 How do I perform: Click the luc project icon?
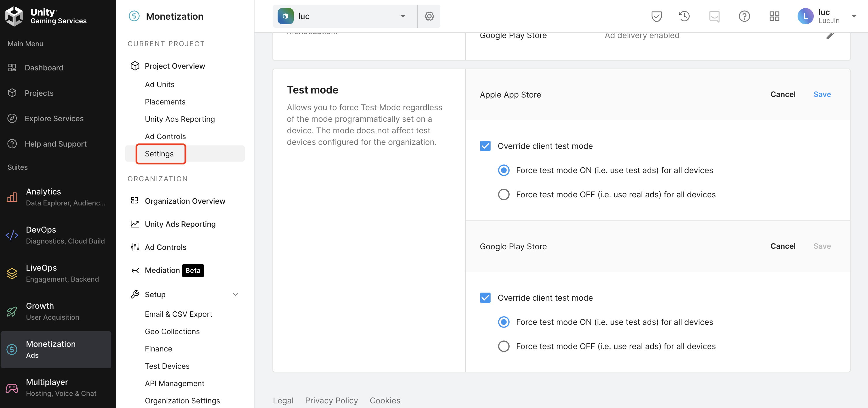click(x=285, y=16)
